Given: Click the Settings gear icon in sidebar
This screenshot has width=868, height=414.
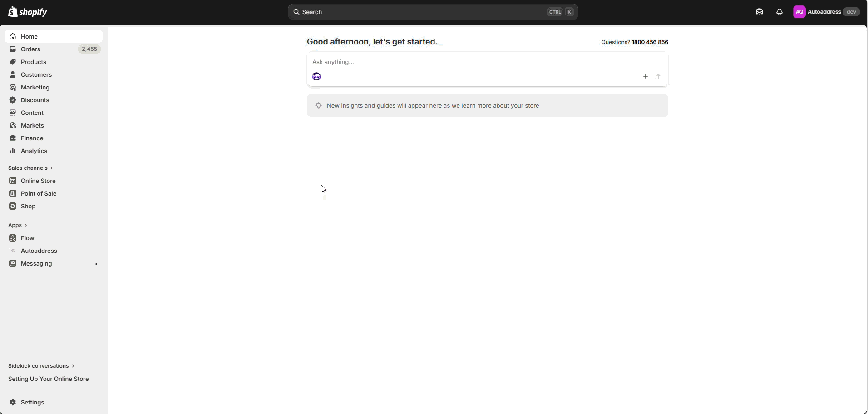Looking at the screenshot, I should [13, 402].
